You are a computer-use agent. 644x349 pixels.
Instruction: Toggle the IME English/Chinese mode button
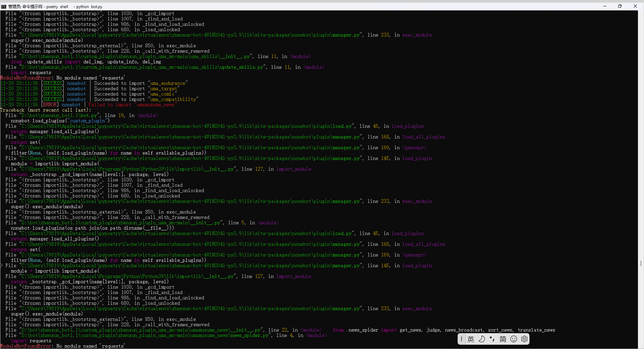coord(471,339)
